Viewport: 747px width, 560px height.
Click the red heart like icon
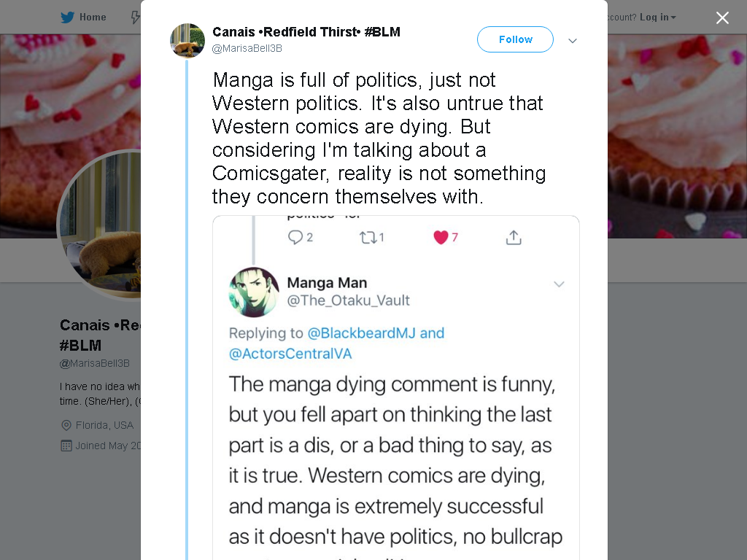[x=441, y=237]
